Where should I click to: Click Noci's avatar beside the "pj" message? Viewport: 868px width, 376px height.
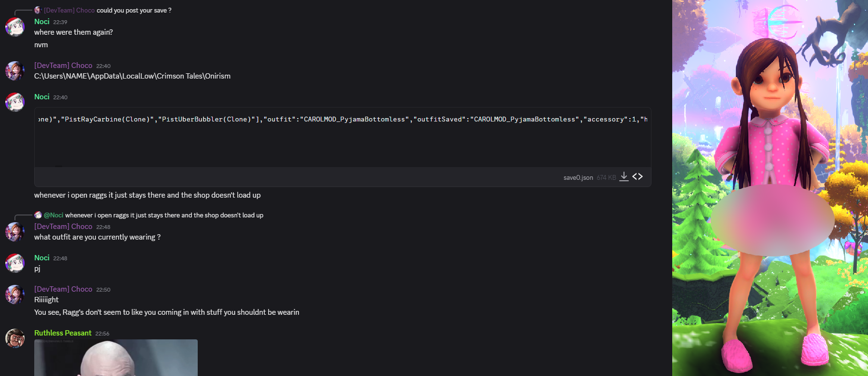[15, 263]
